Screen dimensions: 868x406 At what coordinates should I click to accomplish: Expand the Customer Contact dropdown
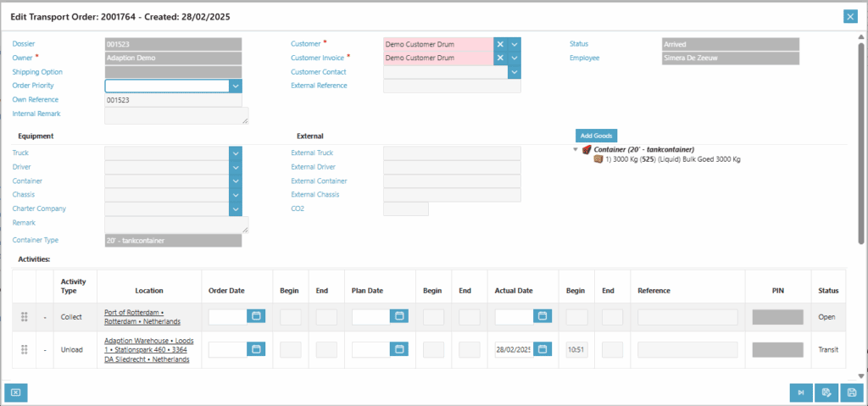(514, 72)
